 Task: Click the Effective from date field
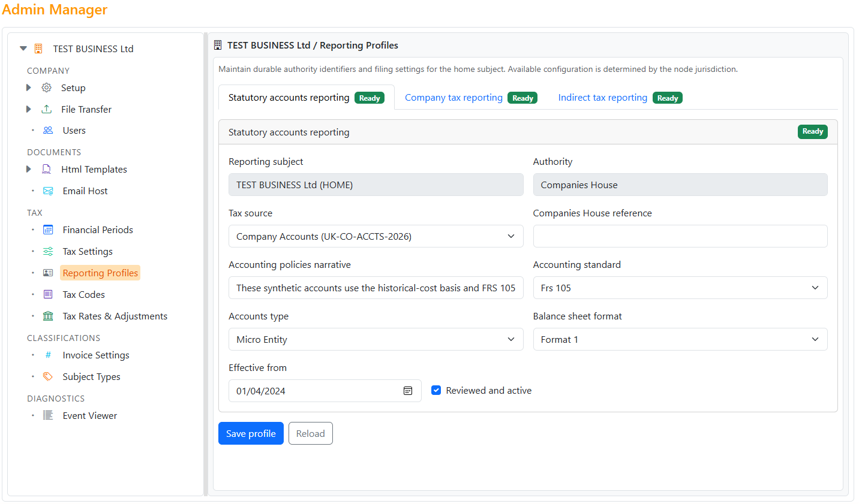click(x=325, y=391)
